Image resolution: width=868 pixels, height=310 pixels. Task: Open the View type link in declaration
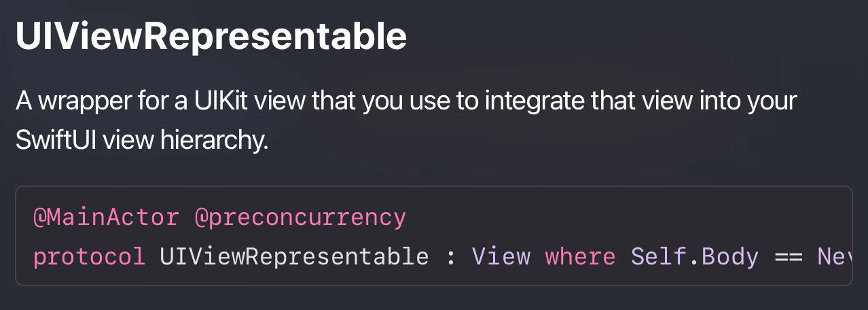pyautogui.click(x=501, y=256)
